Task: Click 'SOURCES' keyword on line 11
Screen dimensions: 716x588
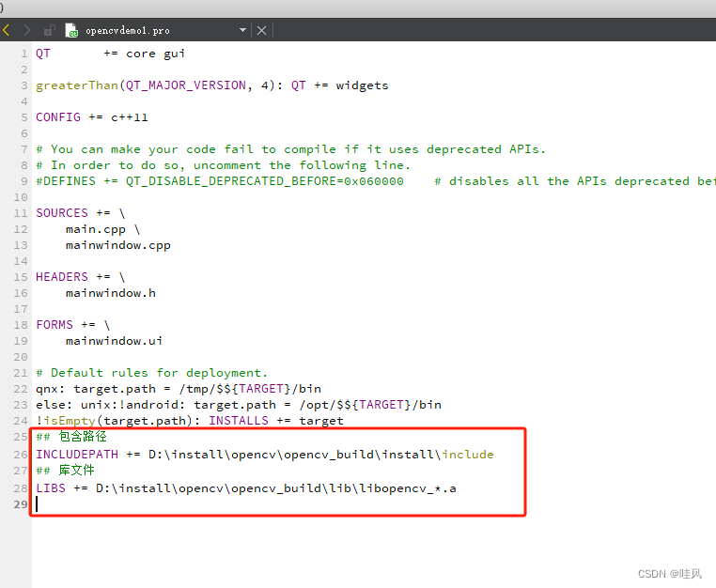Action: 62,213
